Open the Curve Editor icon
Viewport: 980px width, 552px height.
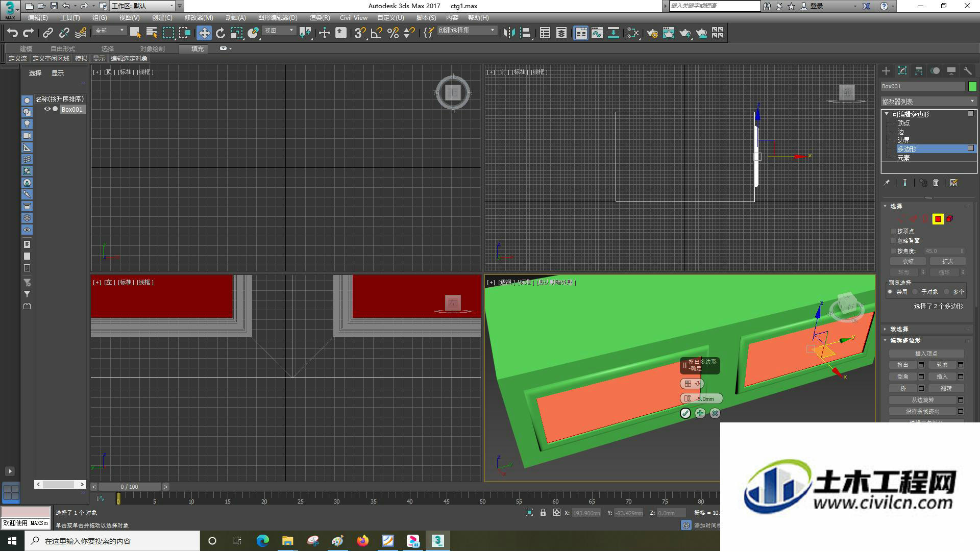tap(597, 33)
